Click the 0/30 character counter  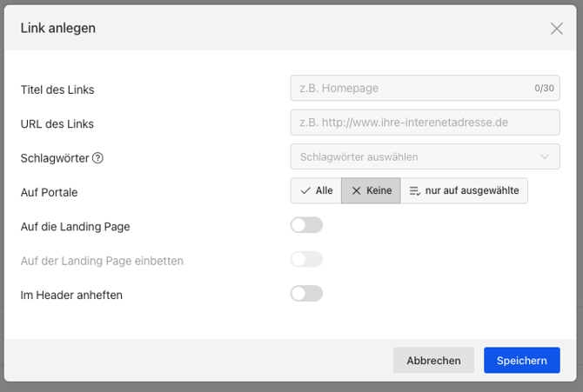coord(544,89)
